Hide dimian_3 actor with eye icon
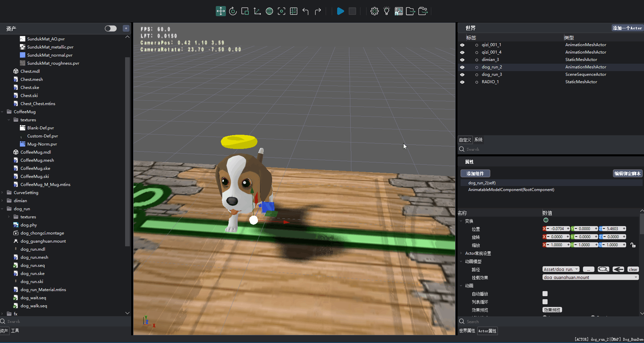Screen dimensions: 644x343 [462, 60]
